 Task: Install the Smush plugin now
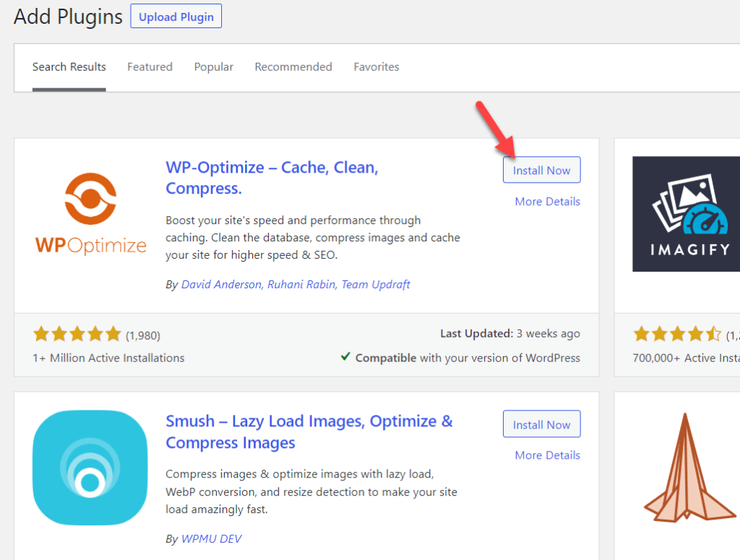(x=541, y=425)
